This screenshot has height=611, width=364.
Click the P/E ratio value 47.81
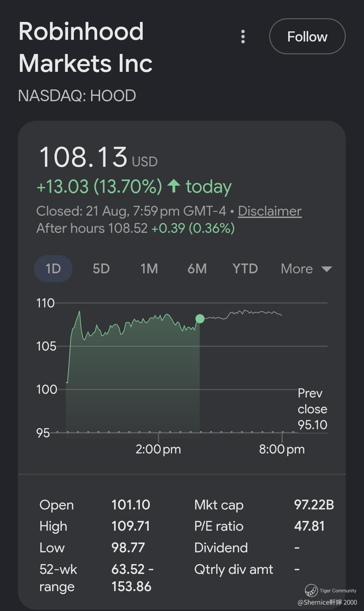[x=309, y=526]
